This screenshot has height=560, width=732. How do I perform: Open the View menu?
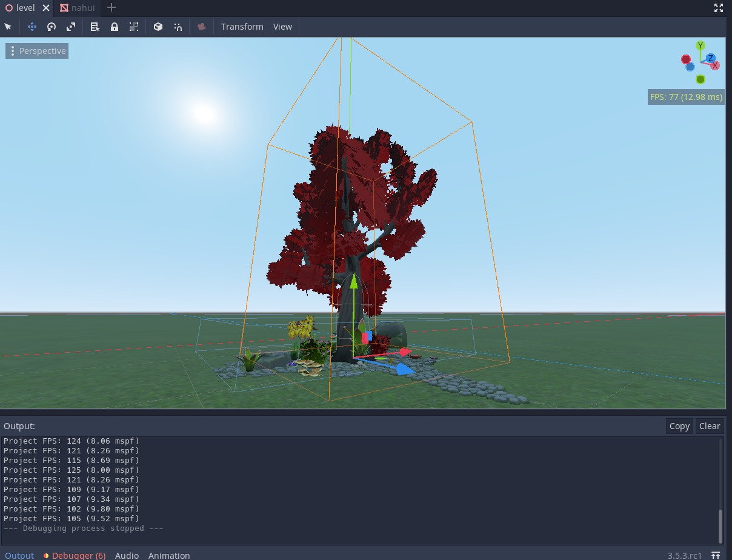(x=282, y=27)
